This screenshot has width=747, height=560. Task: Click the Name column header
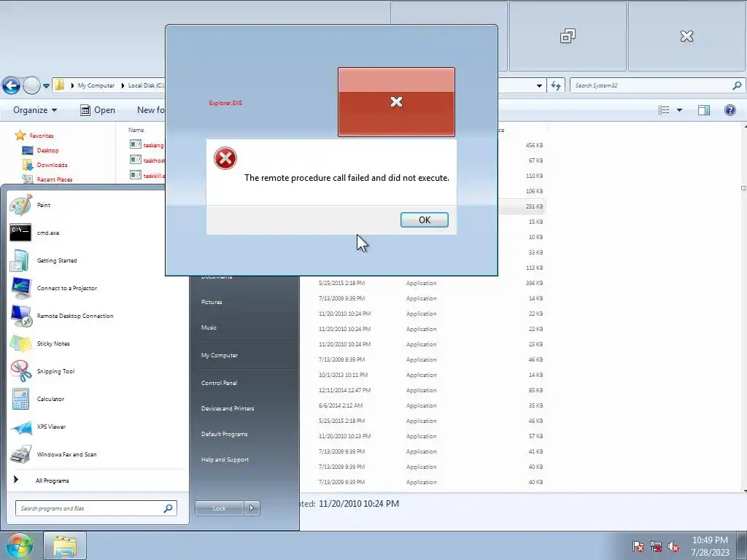point(136,130)
